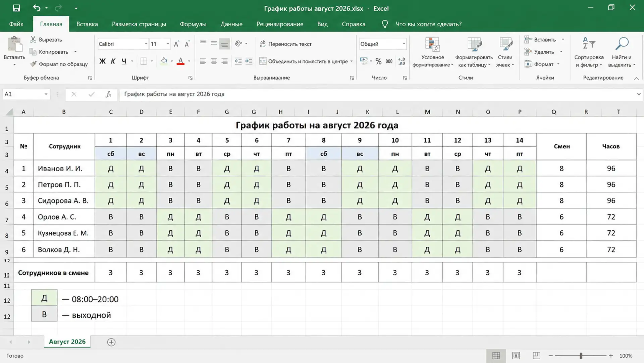Align text to top of cell
Screen dimensions: 644x363
pyautogui.click(x=203, y=43)
